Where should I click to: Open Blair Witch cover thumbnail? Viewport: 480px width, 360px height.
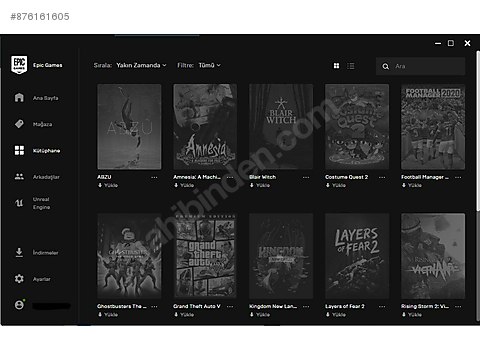[x=281, y=127]
